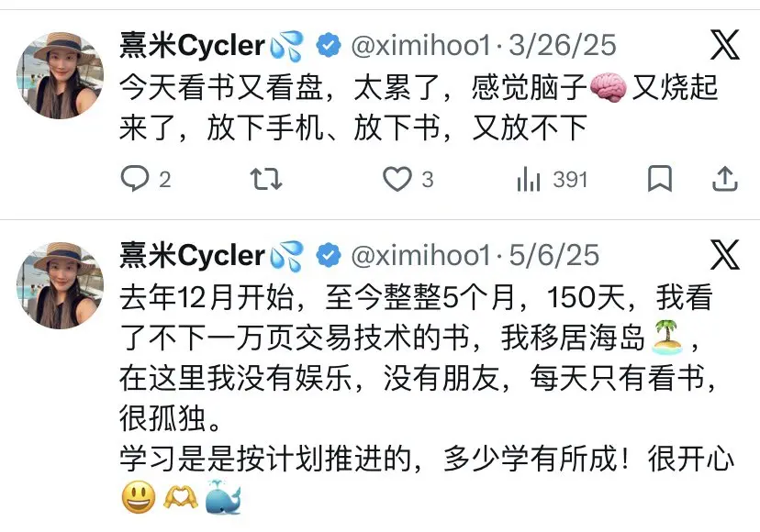Open 熹米Cycler name on first tweet

(x=193, y=46)
